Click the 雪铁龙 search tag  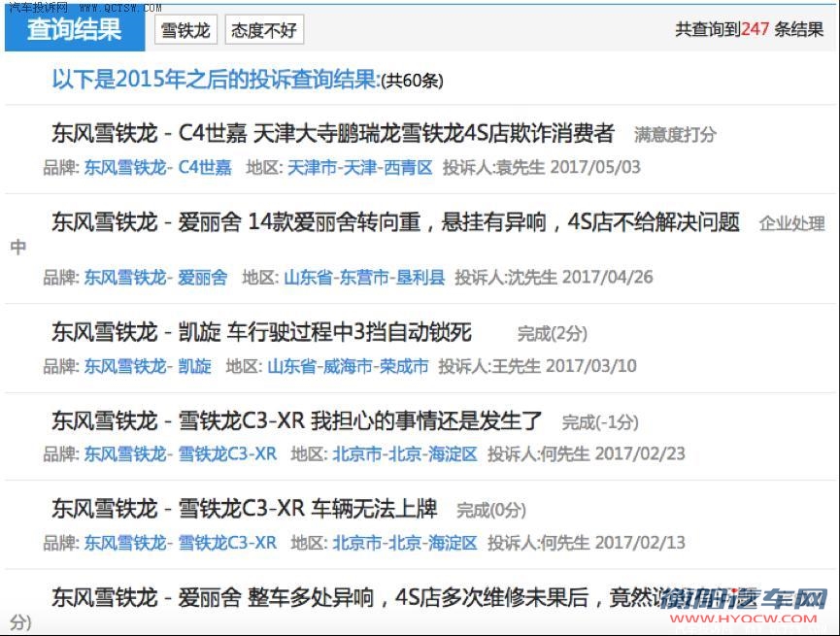point(185,30)
